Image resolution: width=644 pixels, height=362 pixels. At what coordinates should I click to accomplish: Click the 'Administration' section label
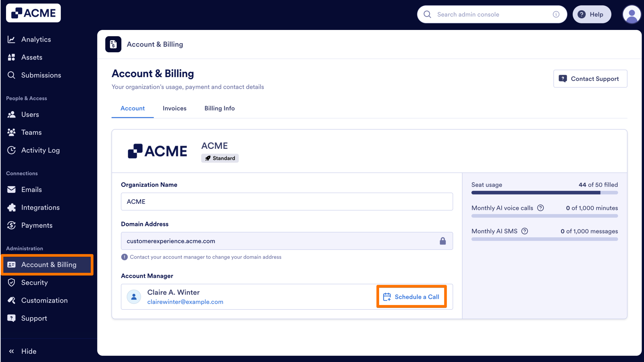(25, 248)
